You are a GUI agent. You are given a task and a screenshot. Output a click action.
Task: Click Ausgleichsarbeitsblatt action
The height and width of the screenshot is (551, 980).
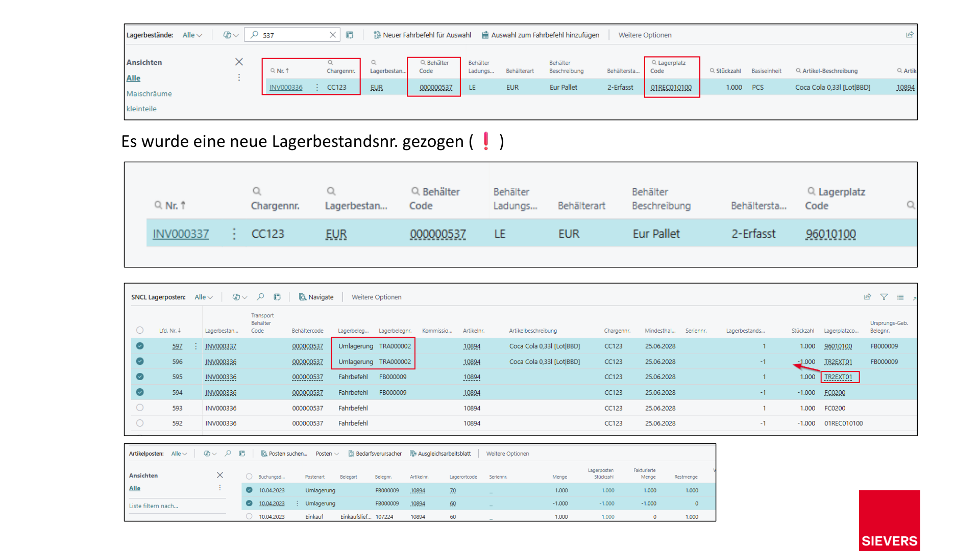pyautogui.click(x=440, y=454)
